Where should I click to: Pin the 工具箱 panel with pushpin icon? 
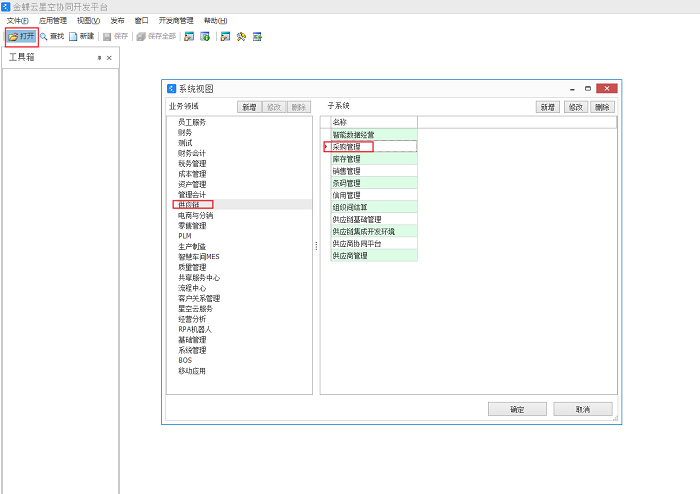(x=99, y=58)
